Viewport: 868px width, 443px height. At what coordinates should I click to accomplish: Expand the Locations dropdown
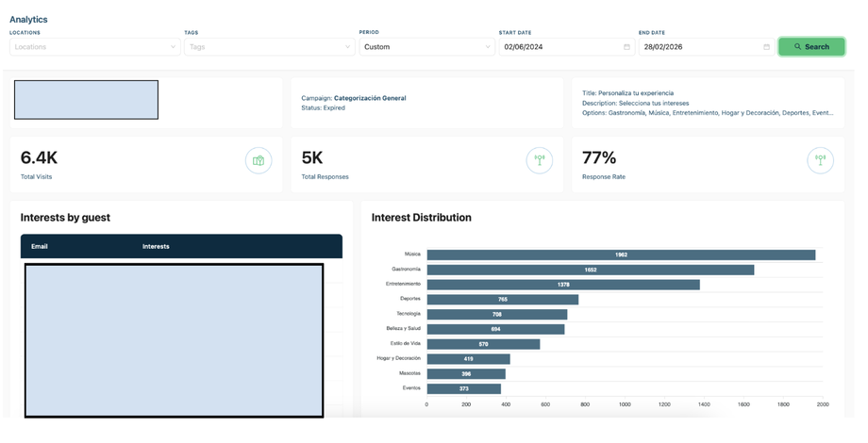tap(95, 47)
